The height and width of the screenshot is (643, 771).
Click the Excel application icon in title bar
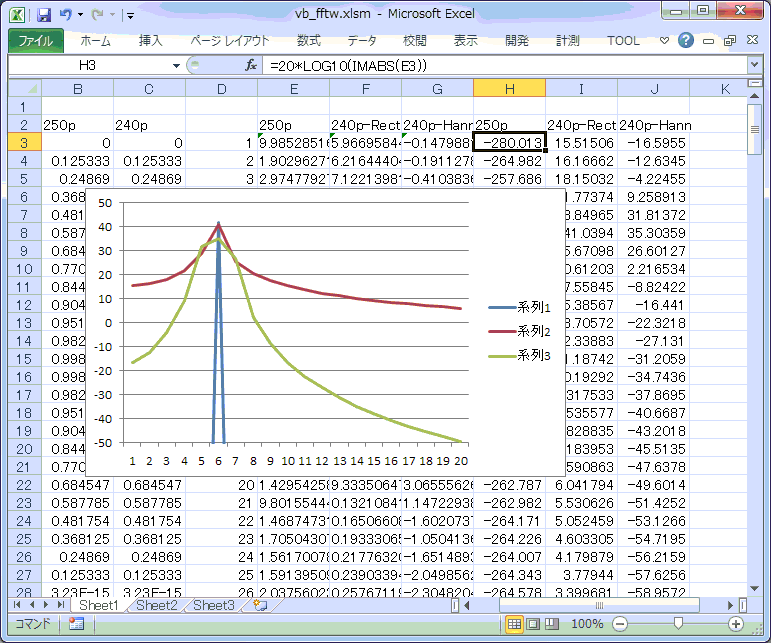pos(18,15)
